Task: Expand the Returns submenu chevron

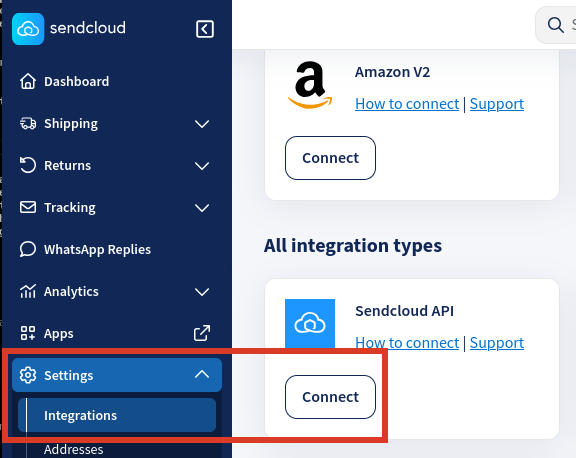Action: coord(202,166)
